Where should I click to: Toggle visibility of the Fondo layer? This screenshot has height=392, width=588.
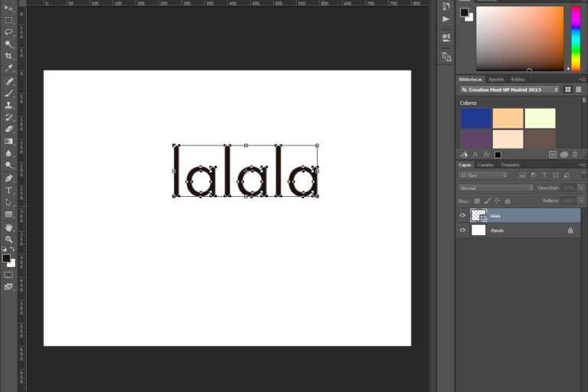tap(462, 230)
